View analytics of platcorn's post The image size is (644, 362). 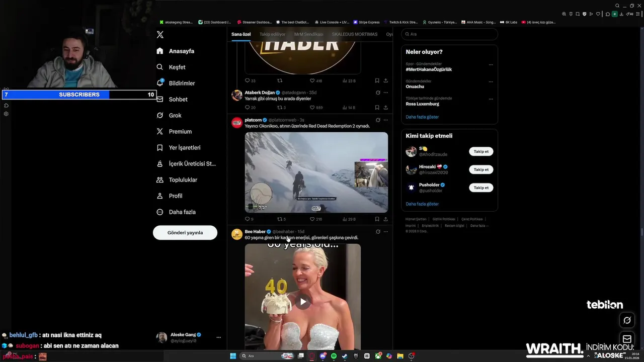tap(349, 219)
